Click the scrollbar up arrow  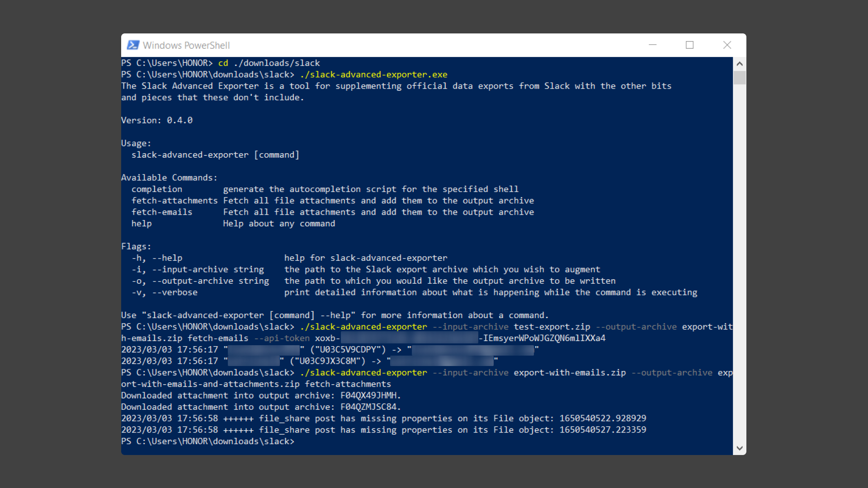coord(740,64)
